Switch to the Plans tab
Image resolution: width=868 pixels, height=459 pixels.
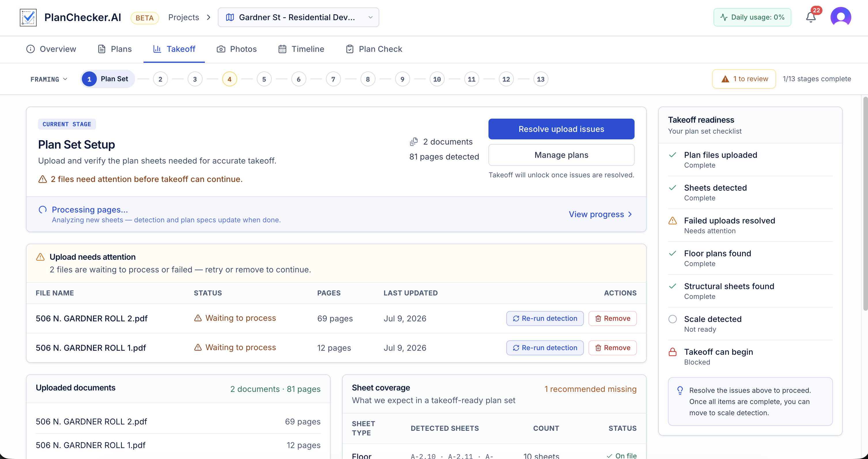[115, 49]
